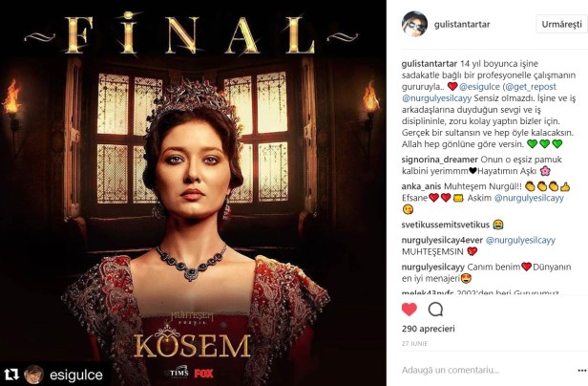Open nurgulyesilcay4ever commenter profile
The height and width of the screenshot is (386, 588).
pyautogui.click(x=442, y=241)
